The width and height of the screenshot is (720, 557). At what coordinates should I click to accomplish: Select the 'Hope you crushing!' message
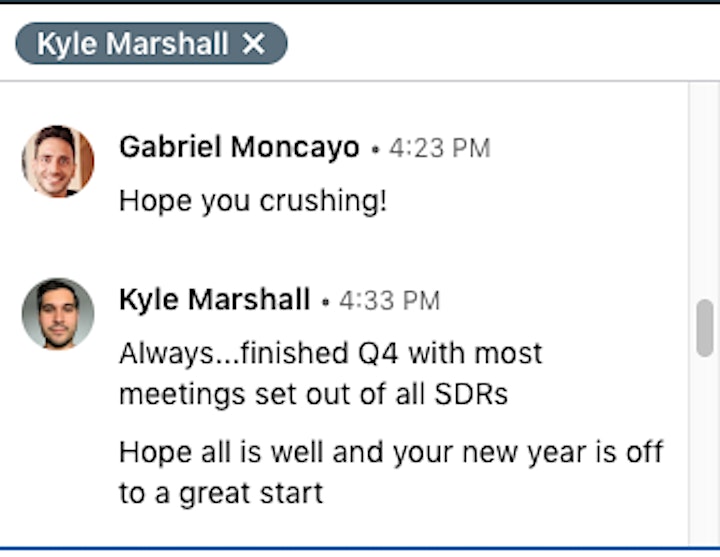pyautogui.click(x=253, y=201)
